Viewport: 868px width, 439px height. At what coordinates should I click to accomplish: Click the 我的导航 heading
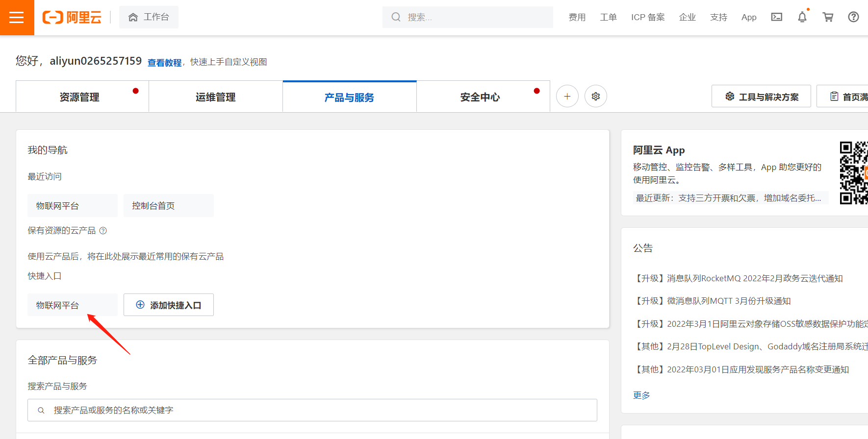point(48,150)
